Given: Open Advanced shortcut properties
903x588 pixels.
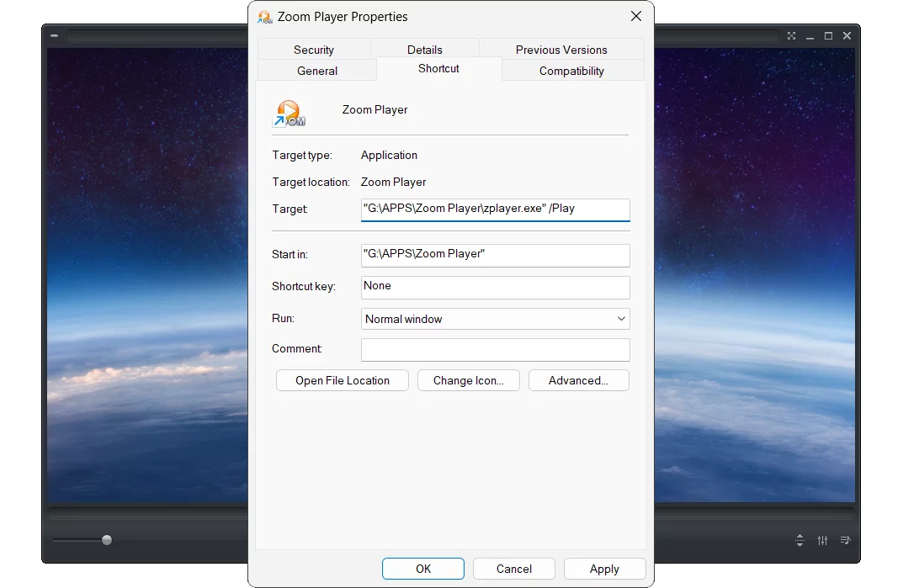Looking at the screenshot, I should point(578,381).
